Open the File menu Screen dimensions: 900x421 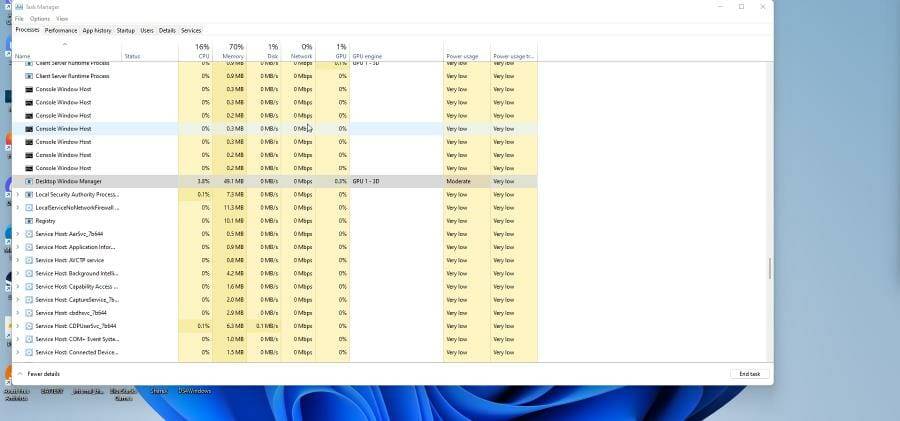[x=19, y=19]
